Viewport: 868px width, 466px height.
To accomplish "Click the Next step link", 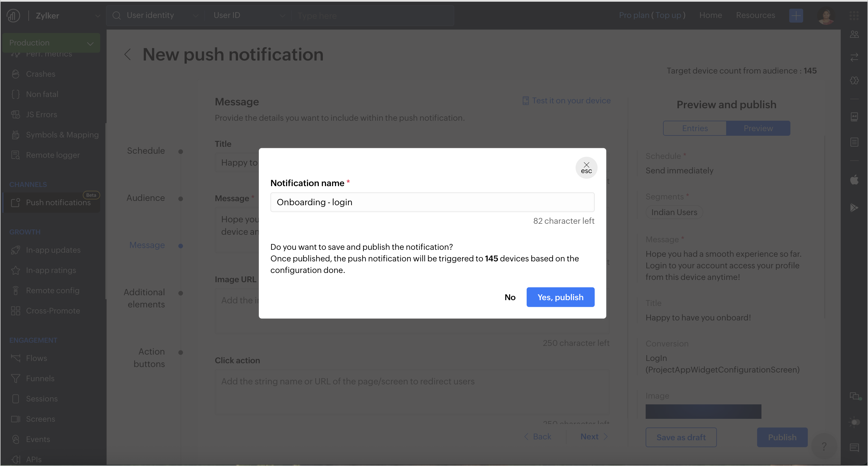I will 594,436.
